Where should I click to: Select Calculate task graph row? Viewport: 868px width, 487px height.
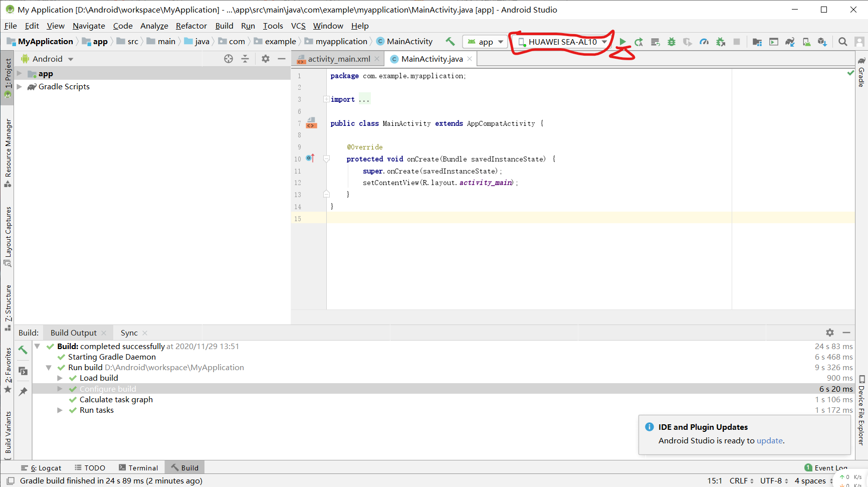coord(443,400)
